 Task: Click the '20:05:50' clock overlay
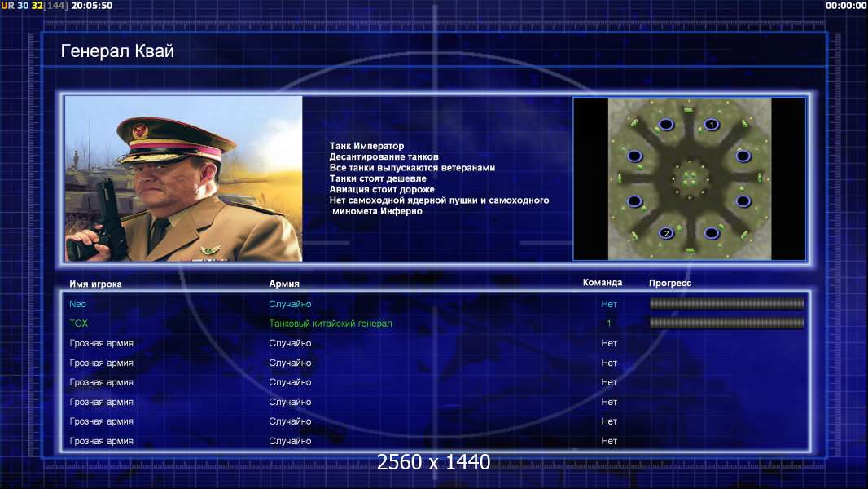tap(91, 6)
